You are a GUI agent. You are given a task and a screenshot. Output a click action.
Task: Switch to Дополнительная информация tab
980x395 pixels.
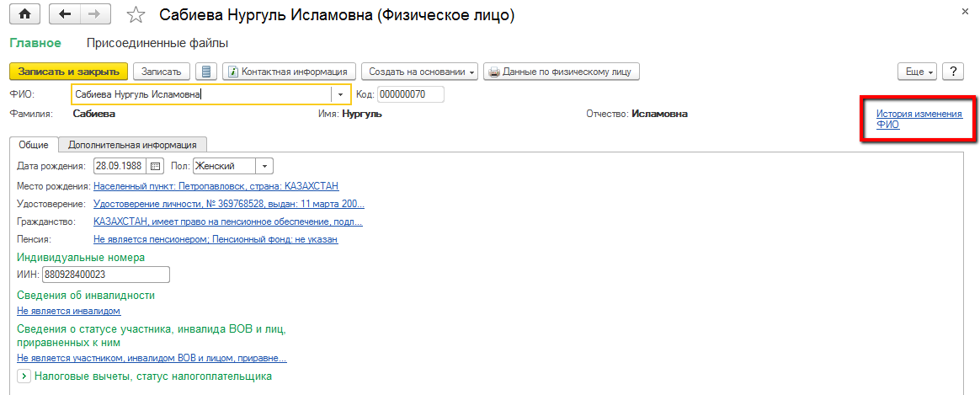pyautogui.click(x=132, y=144)
